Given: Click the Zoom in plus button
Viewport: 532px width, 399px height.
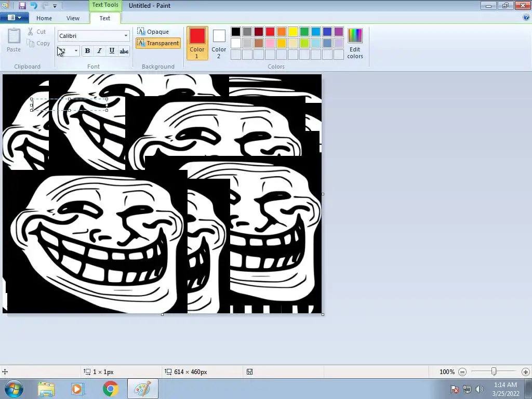Looking at the screenshot, I should tap(526, 372).
